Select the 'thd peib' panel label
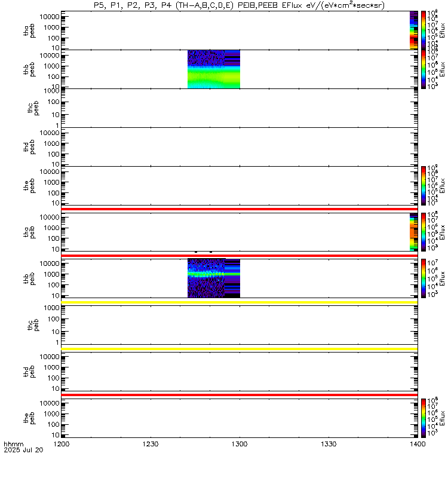 [x=29, y=372]
